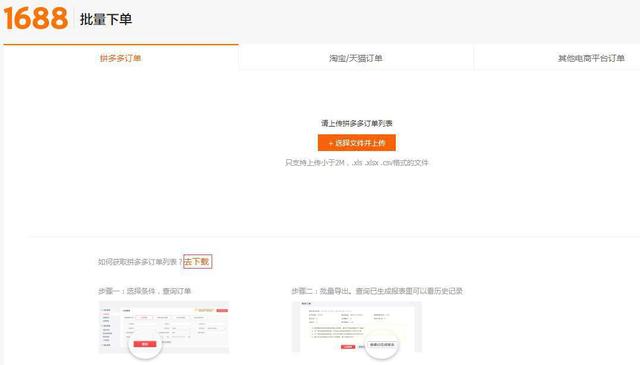The image size is (640, 365).
Task: Click the 步骤二 批量导出 caption
Action: [377, 291]
